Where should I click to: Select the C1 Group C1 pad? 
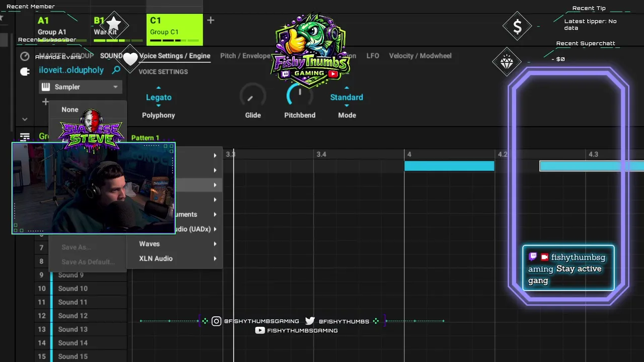pos(174,29)
